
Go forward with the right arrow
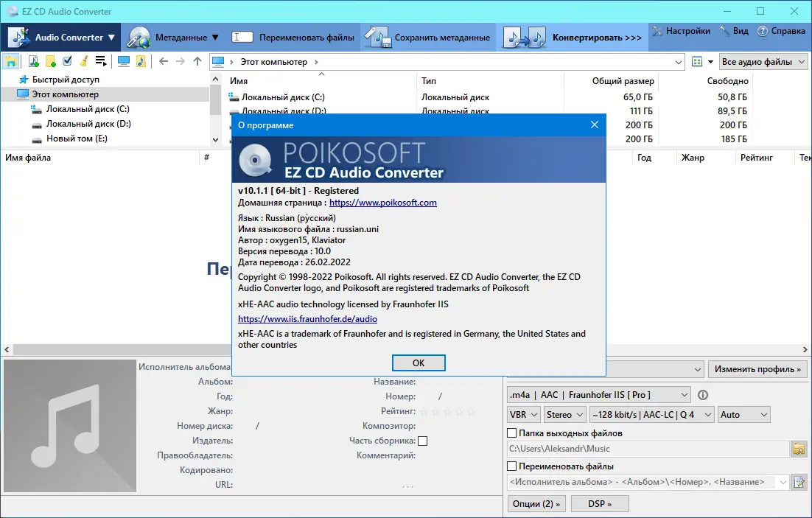coord(181,62)
